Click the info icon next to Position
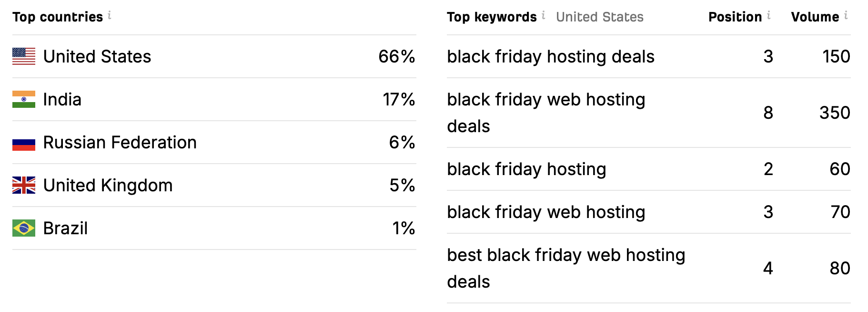Image resolution: width=868 pixels, height=312 pixels. (x=769, y=15)
